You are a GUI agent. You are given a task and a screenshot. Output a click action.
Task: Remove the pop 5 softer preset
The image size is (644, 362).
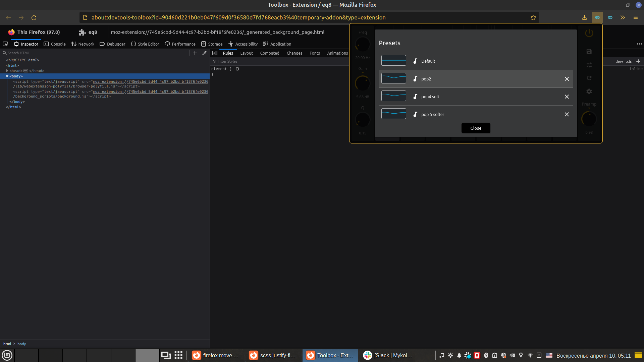(567, 114)
